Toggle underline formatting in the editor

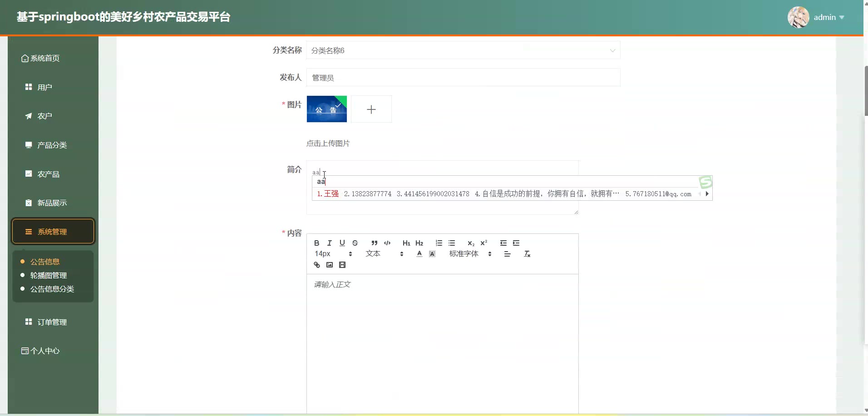(342, 243)
